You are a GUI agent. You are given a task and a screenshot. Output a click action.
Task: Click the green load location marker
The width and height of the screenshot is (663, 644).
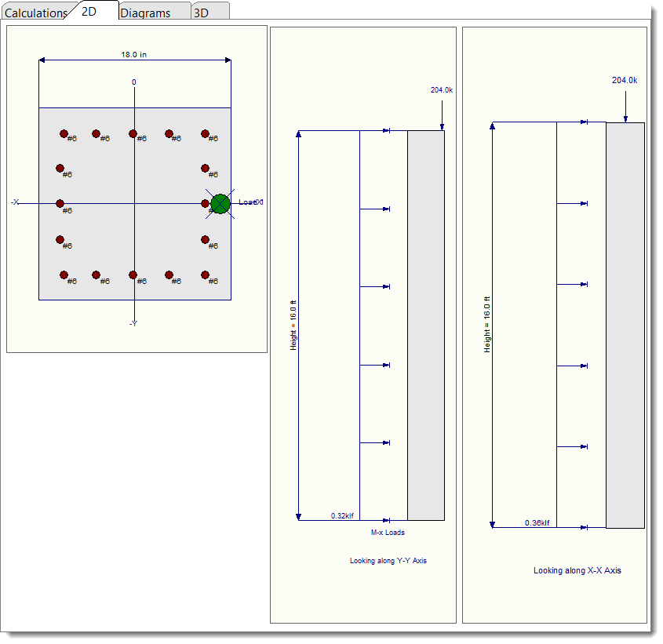(x=220, y=203)
